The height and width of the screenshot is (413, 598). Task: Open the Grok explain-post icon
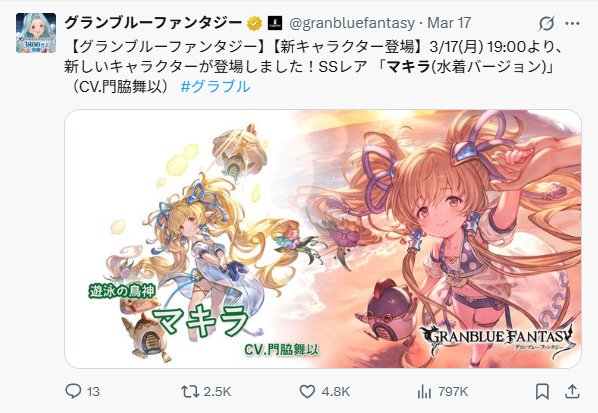546,24
